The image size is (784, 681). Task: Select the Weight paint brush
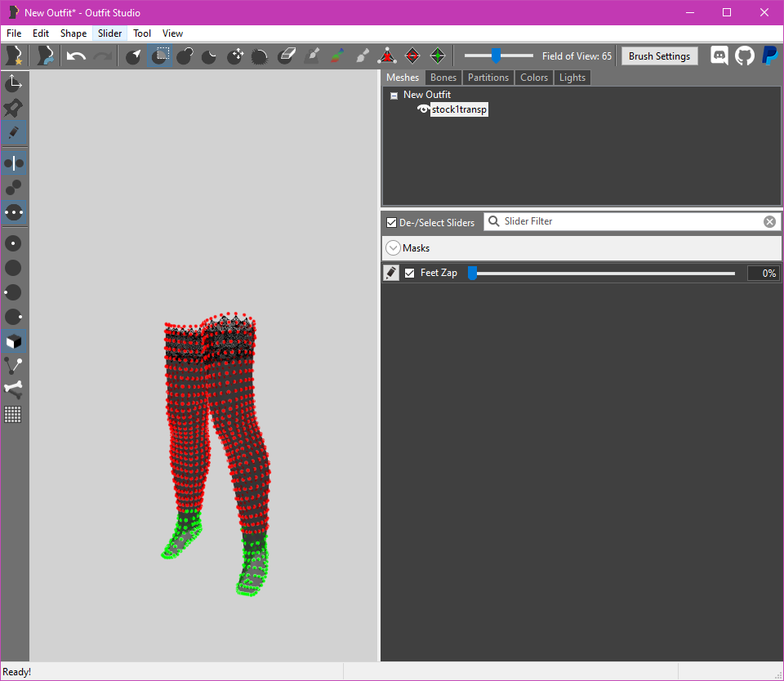pos(312,56)
